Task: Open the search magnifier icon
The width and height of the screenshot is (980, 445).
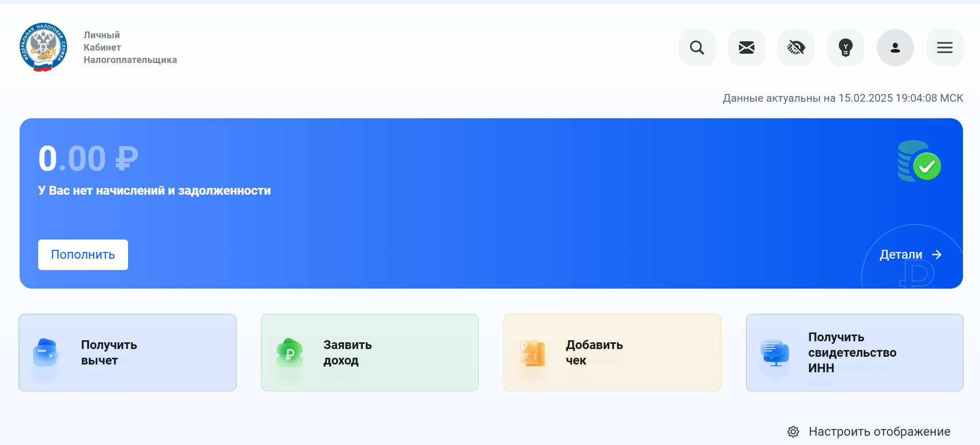Action: (x=697, y=47)
